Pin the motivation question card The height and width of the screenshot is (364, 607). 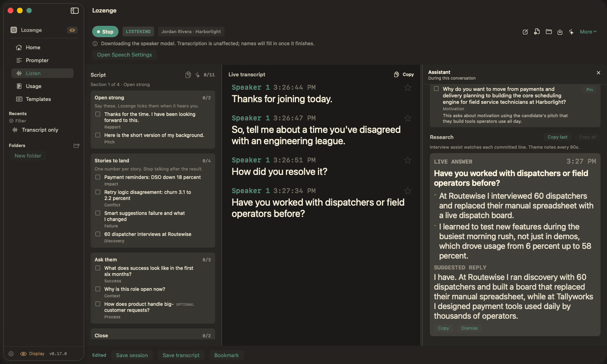(x=590, y=90)
